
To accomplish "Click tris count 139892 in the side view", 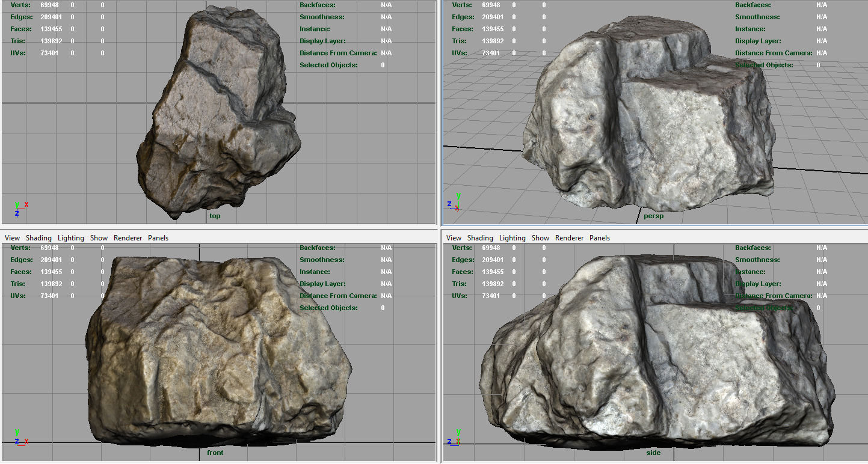I will click(x=493, y=284).
